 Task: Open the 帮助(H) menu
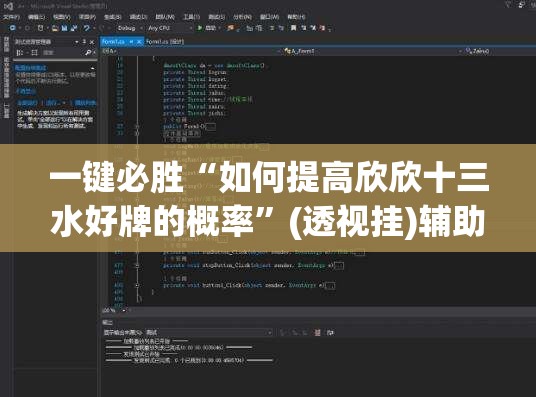(296, 17)
